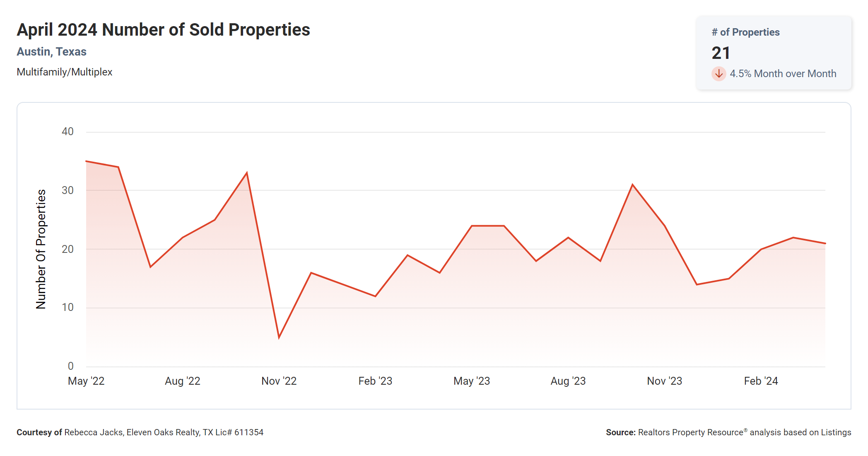This screenshot has width=868, height=456.
Task: Click the value 21 in the properties card
Action: pos(721,53)
